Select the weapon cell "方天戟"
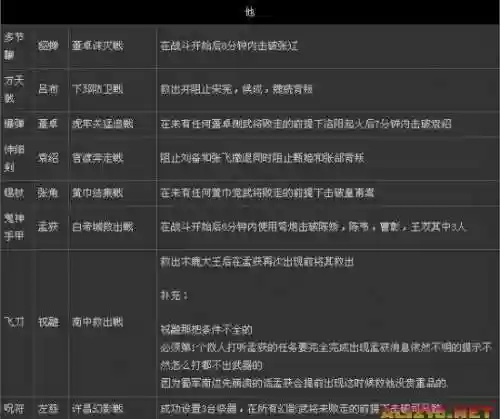This screenshot has height=419, width=500. pos(14,89)
